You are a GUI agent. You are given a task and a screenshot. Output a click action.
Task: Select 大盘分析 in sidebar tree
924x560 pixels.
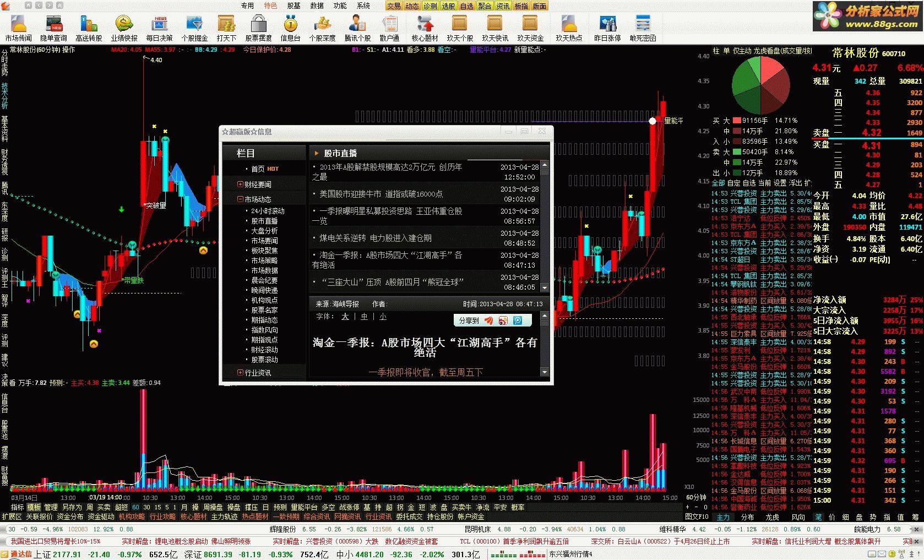264,231
